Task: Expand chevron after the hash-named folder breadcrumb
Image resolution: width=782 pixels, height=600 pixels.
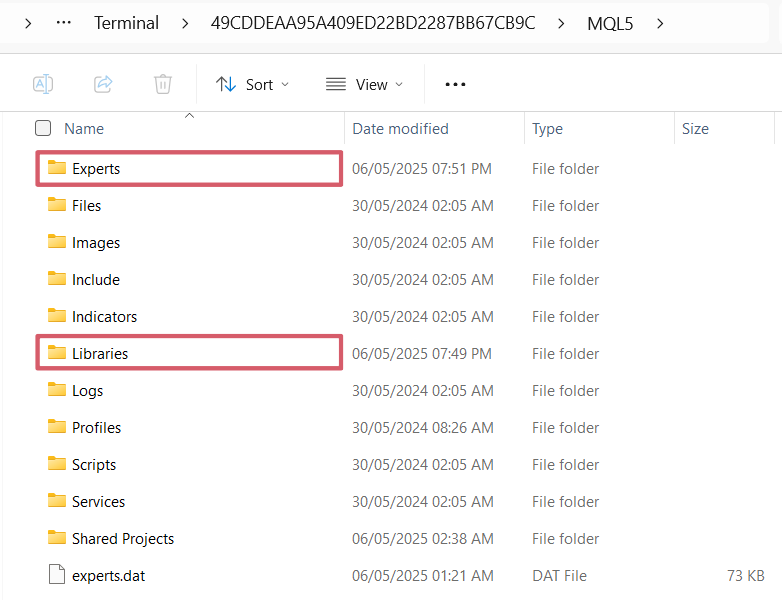Action: (x=561, y=23)
